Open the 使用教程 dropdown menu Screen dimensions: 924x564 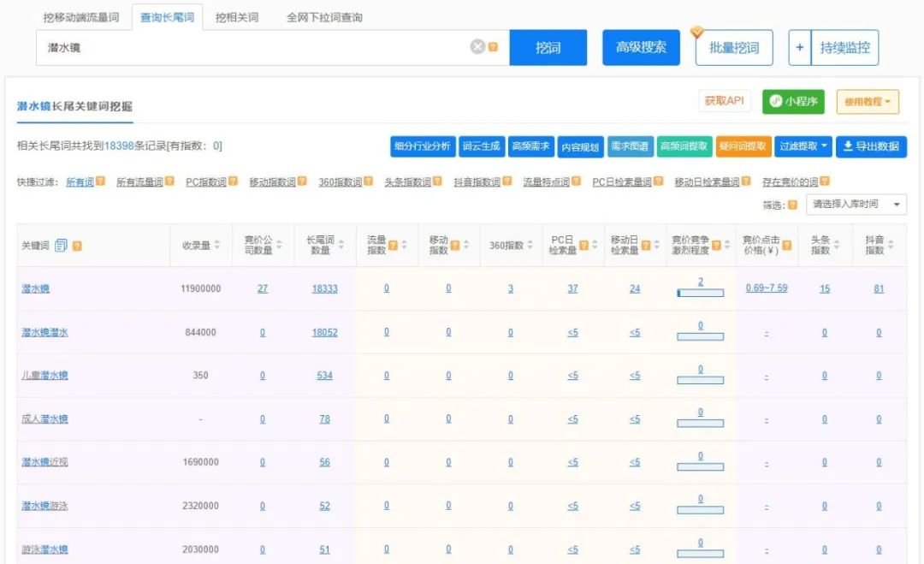[x=867, y=101]
